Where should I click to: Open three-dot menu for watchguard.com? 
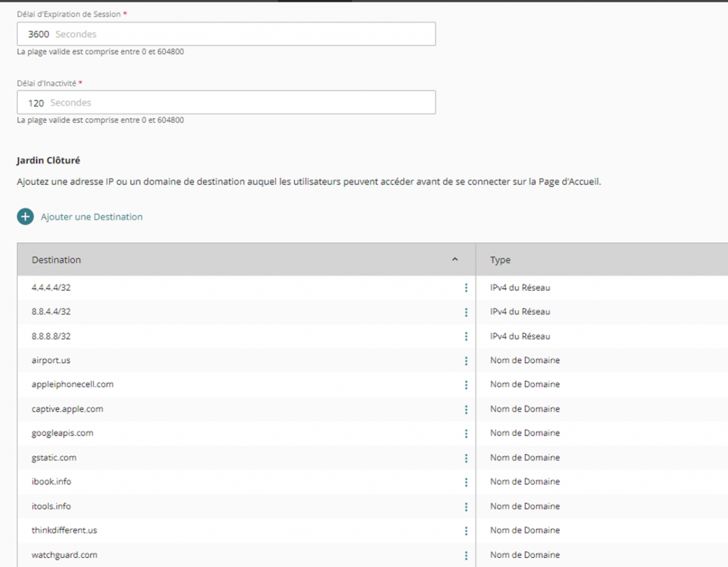(466, 556)
